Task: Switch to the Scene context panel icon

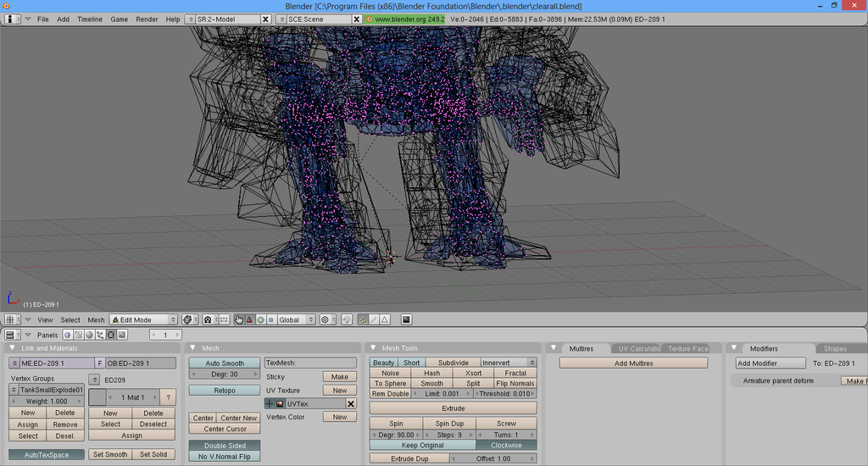Action: coord(122,335)
